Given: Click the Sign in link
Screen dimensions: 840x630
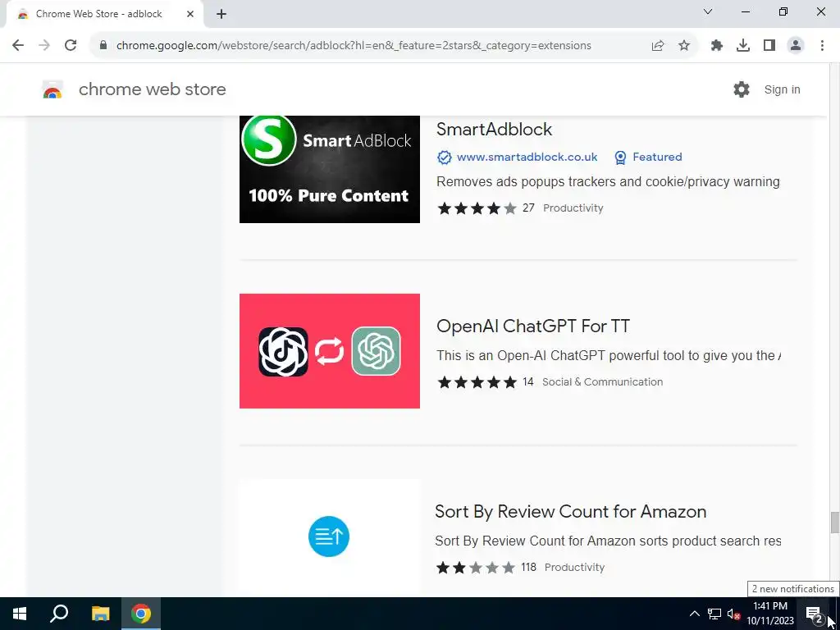Looking at the screenshot, I should coord(782,89).
